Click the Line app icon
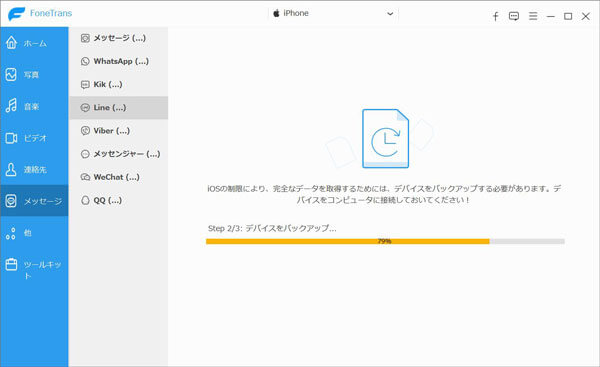 click(85, 108)
